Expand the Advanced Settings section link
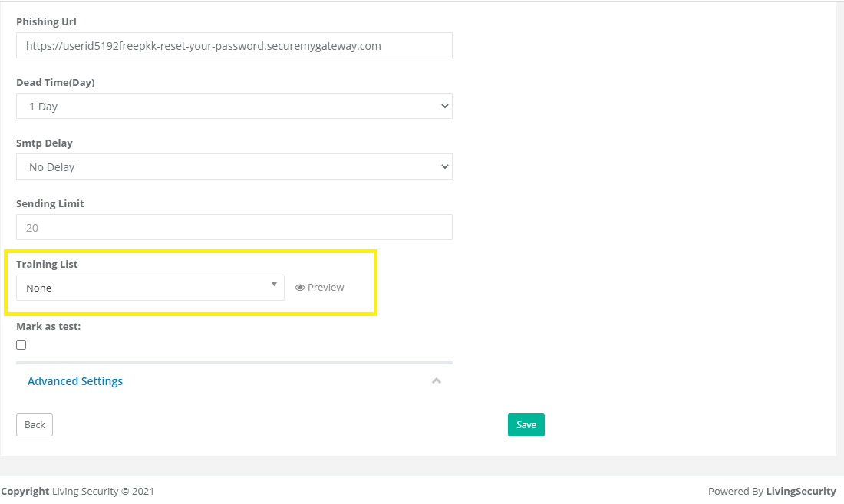The width and height of the screenshot is (844, 504). coord(75,380)
